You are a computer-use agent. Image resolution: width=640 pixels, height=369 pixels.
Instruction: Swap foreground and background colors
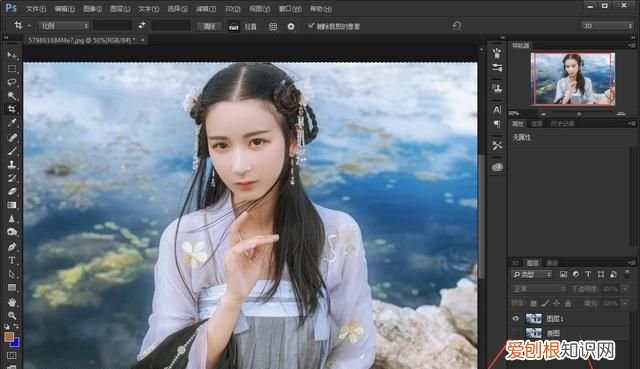pos(16,327)
